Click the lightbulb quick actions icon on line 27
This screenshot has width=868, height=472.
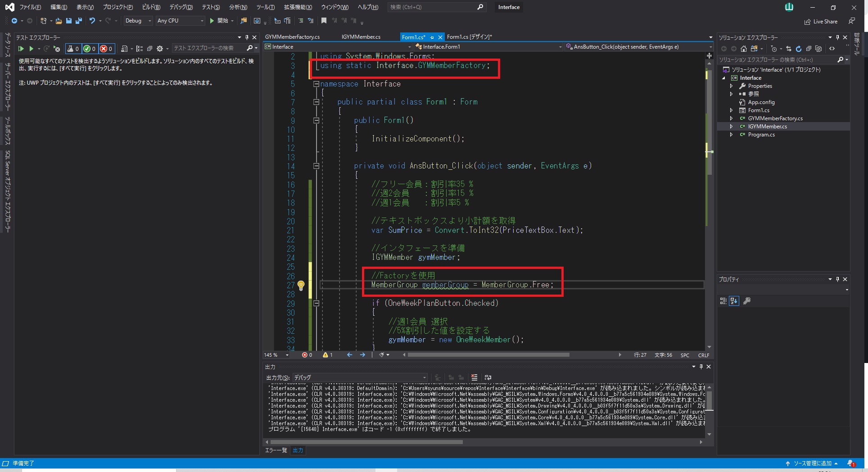[x=301, y=286]
